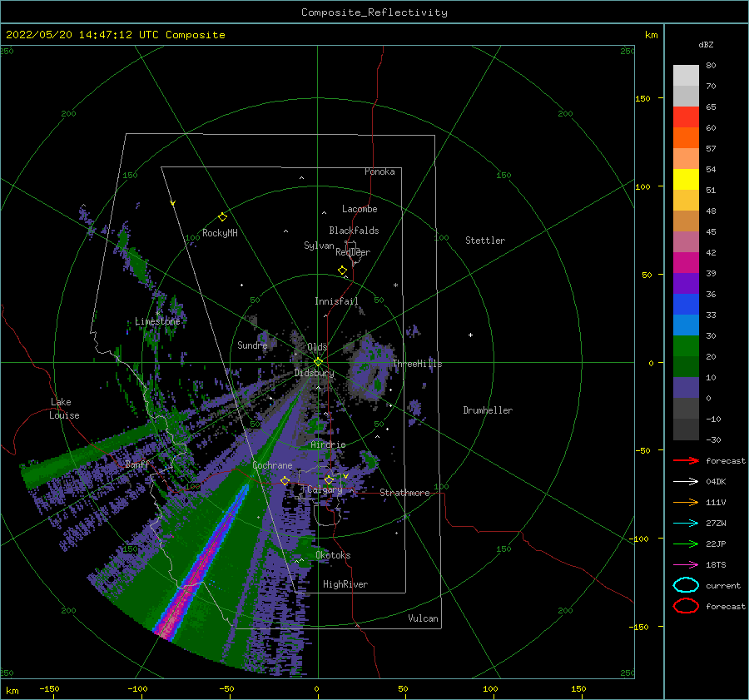
Task: Click the 04DK legend label
Action: point(716,482)
